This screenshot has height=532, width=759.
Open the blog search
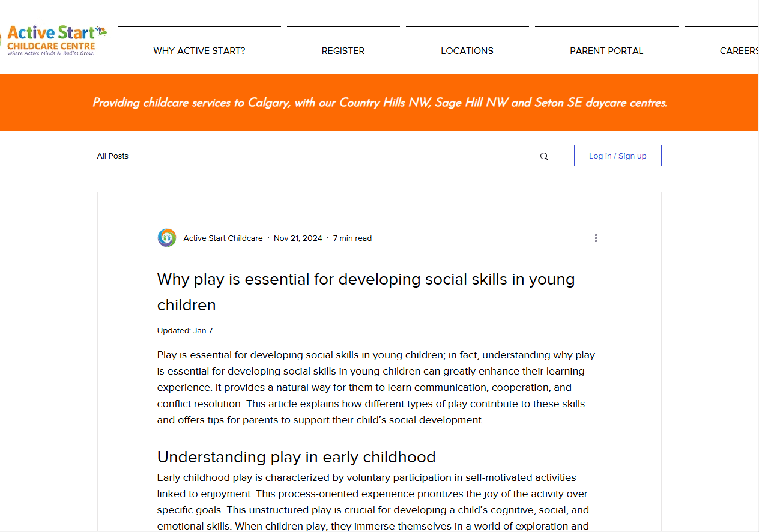point(544,156)
